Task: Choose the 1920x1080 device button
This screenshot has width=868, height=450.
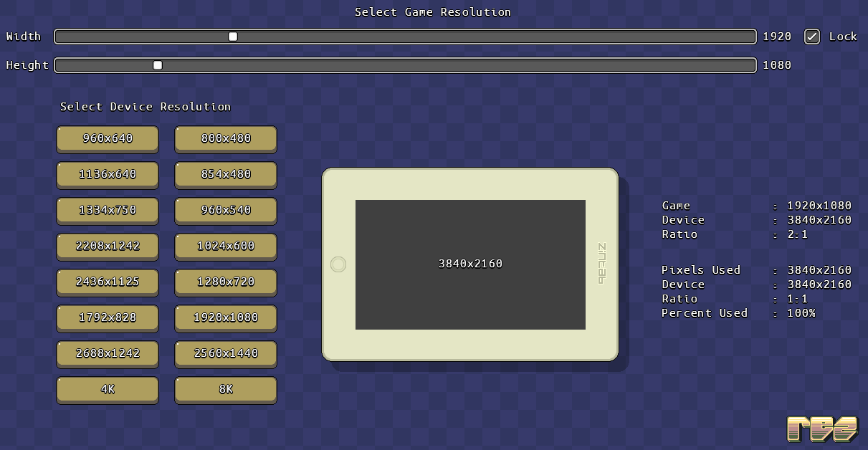Action: click(x=226, y=318)
